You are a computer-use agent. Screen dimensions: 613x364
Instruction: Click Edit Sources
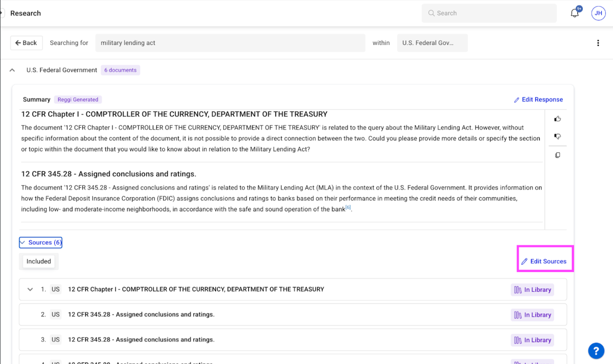coord(544,261)
